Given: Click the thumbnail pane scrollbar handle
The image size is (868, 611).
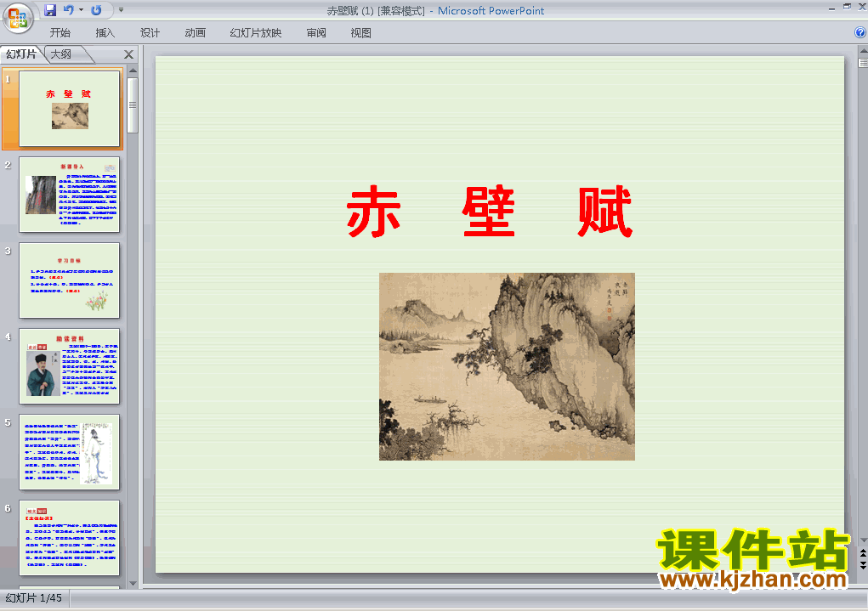Looking at the screenshot, I should click(133, 105).
